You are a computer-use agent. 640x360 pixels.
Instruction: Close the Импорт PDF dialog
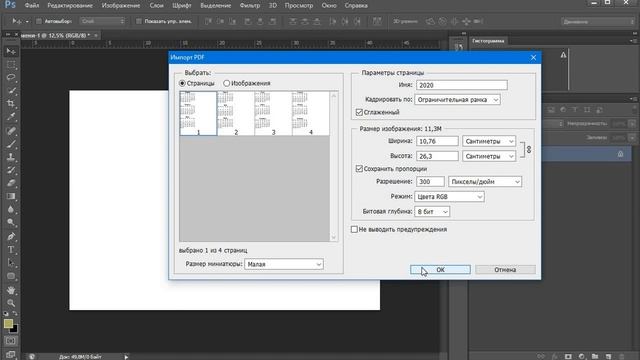coord(533,58)
